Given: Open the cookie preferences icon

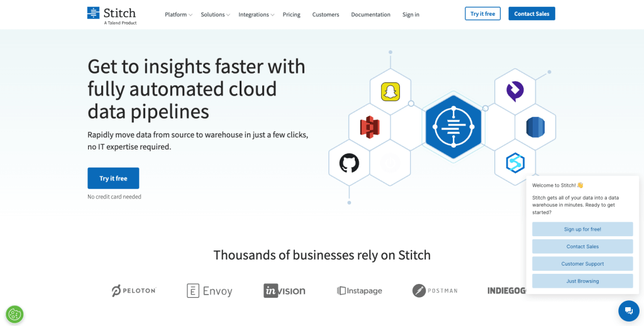Looking at the screenshot, I should [x=14, y=315].
